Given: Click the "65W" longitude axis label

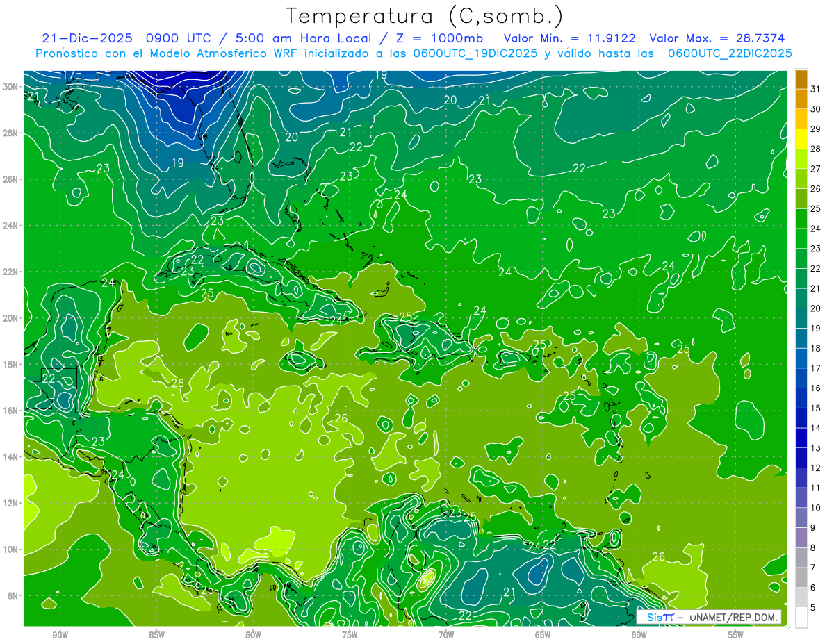Looking at the screenshot, I should pyautogui.click(x=543, y=636).
